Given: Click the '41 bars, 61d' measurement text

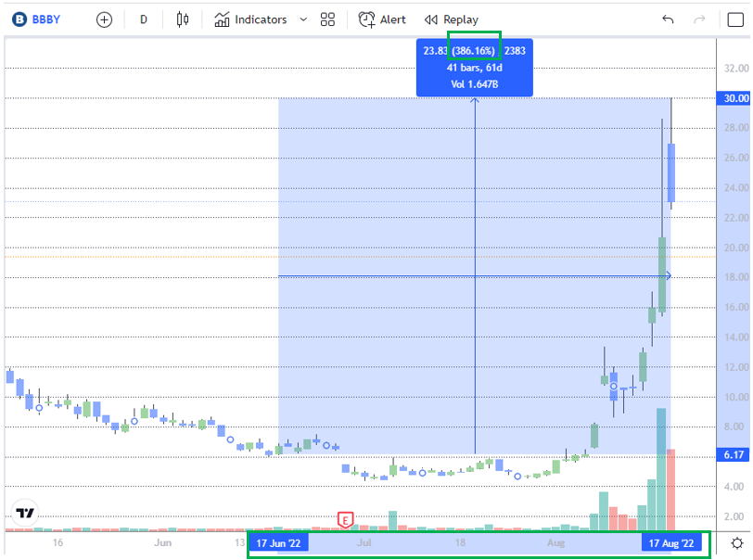Looking at the screenshot, I should (475, 68).
